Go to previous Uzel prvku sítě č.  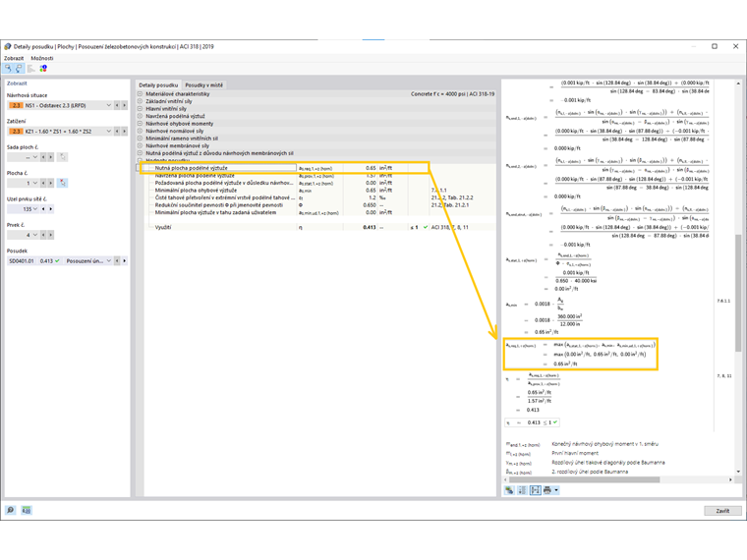pyautogui.click(x=43, y=209)
